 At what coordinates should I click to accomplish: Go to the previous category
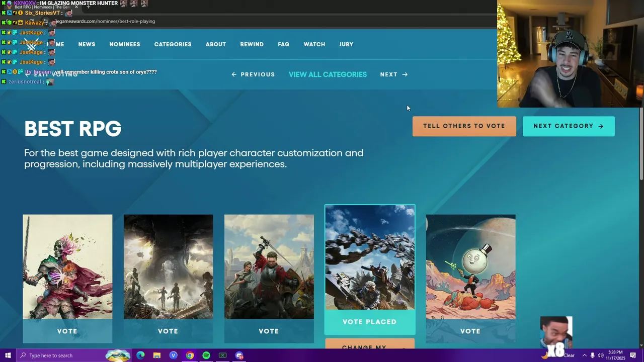(253, 74)
